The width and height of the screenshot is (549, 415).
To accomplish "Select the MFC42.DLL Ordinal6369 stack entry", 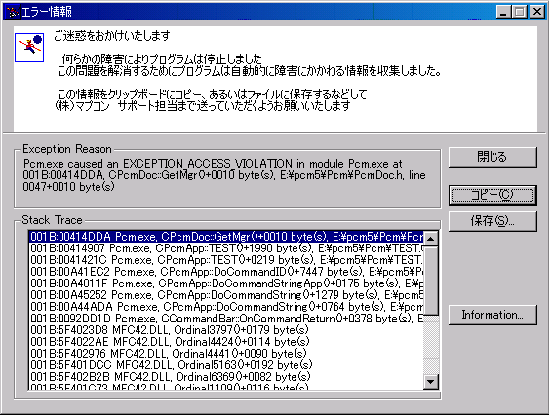I will [226, 377].
